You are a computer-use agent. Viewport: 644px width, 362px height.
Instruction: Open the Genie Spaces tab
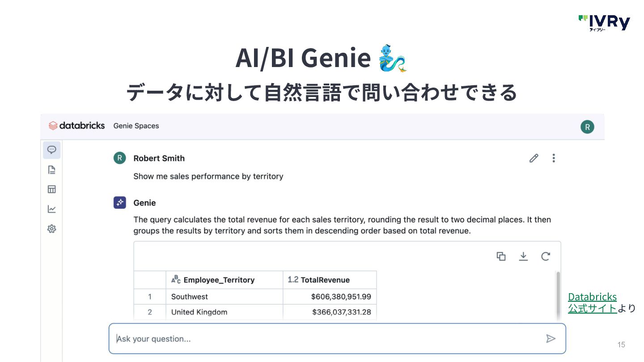(136, 126)
